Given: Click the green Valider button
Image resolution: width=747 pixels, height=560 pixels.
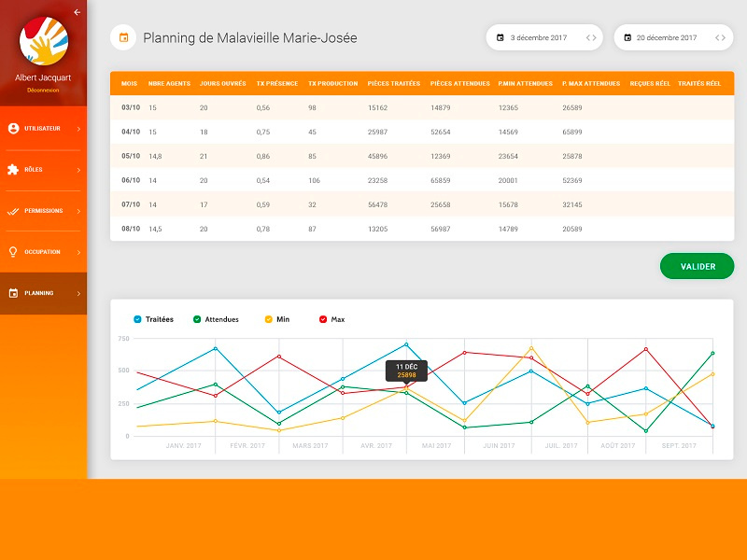Looking at the screenshot, I should [x=698, y=266].
